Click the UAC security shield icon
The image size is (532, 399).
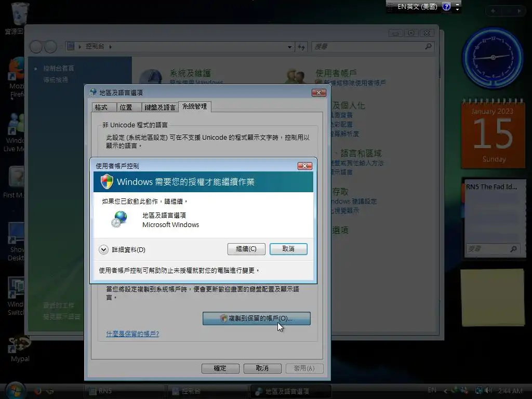(x=107, y=181)
